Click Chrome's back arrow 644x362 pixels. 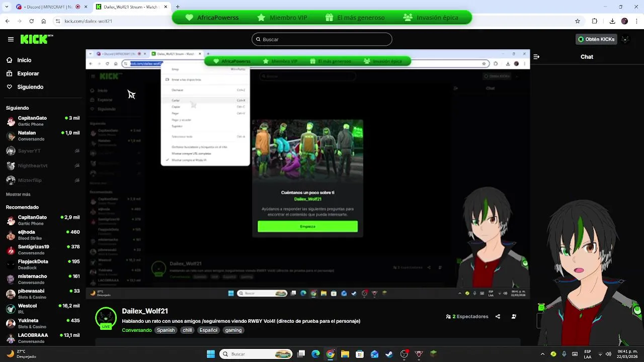tap(7, 21)
